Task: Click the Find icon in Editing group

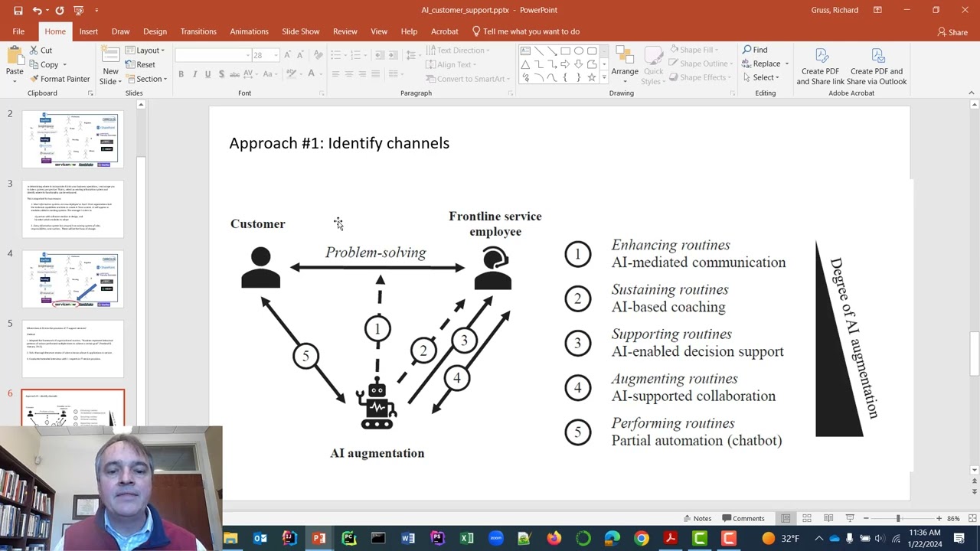Action: coord(755,50)
